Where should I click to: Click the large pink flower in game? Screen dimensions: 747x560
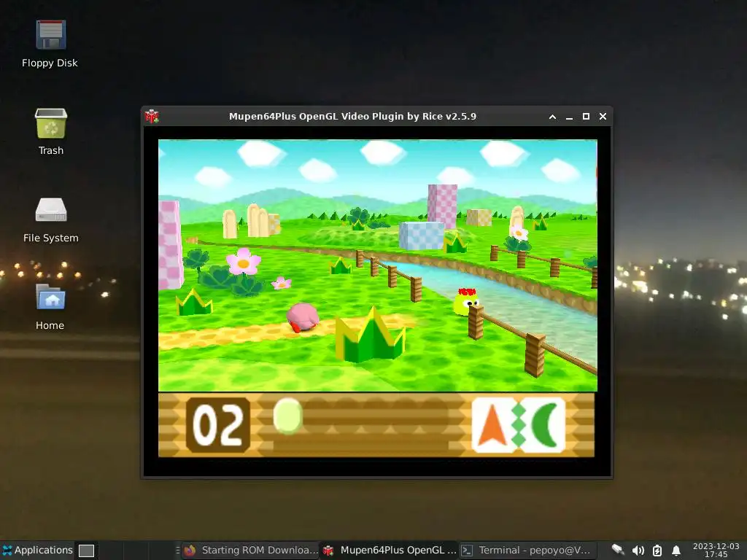[244, 262]
